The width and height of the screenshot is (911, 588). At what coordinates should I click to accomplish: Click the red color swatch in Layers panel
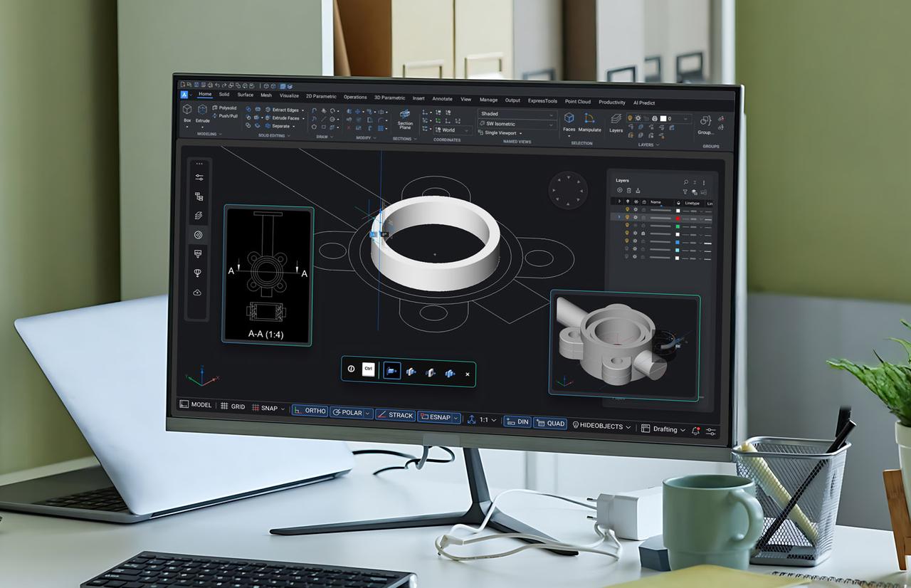[678, 218]
